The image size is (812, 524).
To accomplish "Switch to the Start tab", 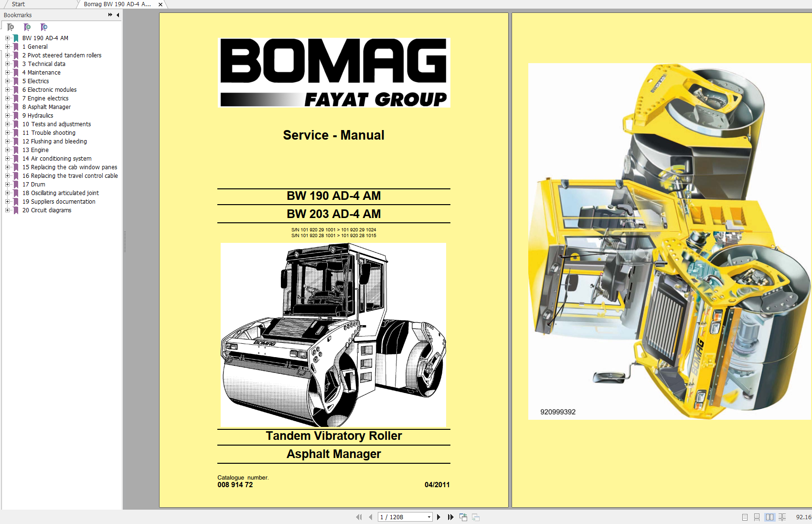I will point(18,4).
